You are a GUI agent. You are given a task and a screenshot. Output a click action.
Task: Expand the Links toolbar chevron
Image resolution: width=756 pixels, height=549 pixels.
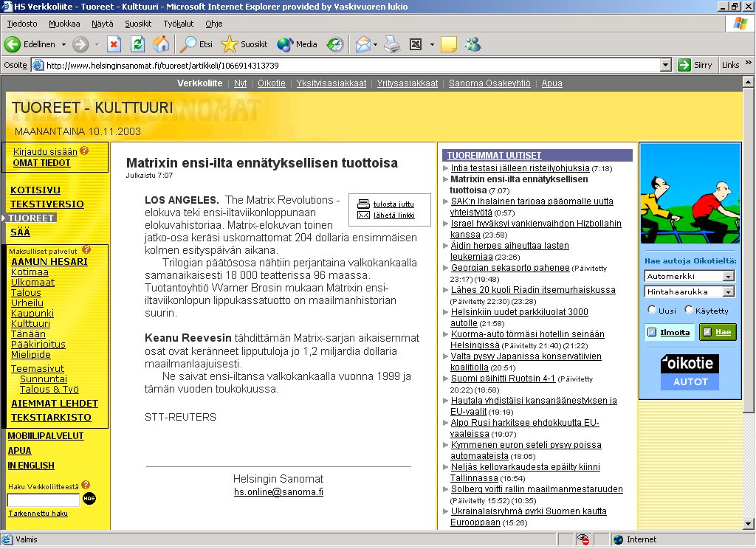(749, 63)
